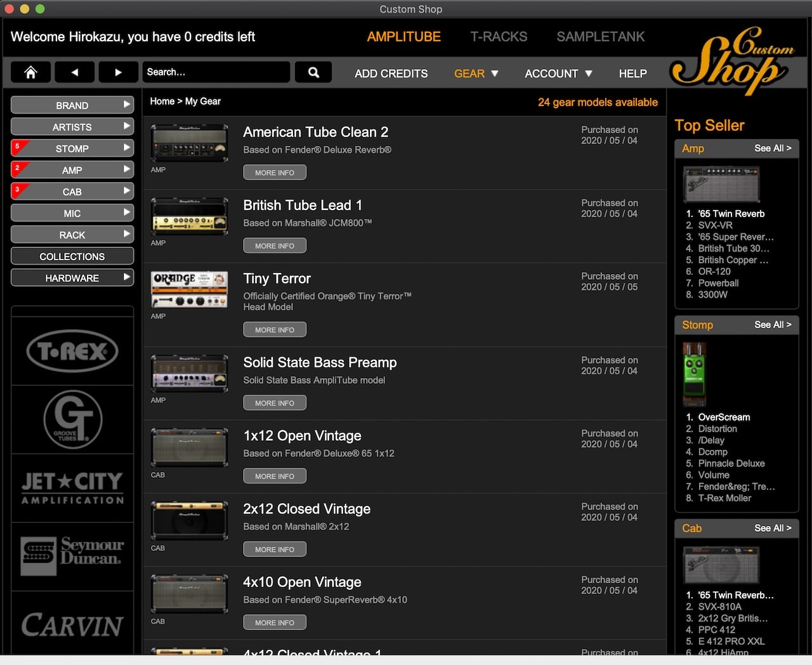Open the Orange Tiny Terror thumbnail
812x665 pixels.
tap(190, 290)
